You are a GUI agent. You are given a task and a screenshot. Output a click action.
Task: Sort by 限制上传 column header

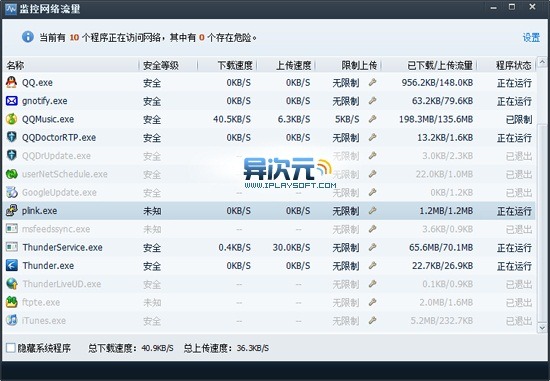tap(359, 65)
